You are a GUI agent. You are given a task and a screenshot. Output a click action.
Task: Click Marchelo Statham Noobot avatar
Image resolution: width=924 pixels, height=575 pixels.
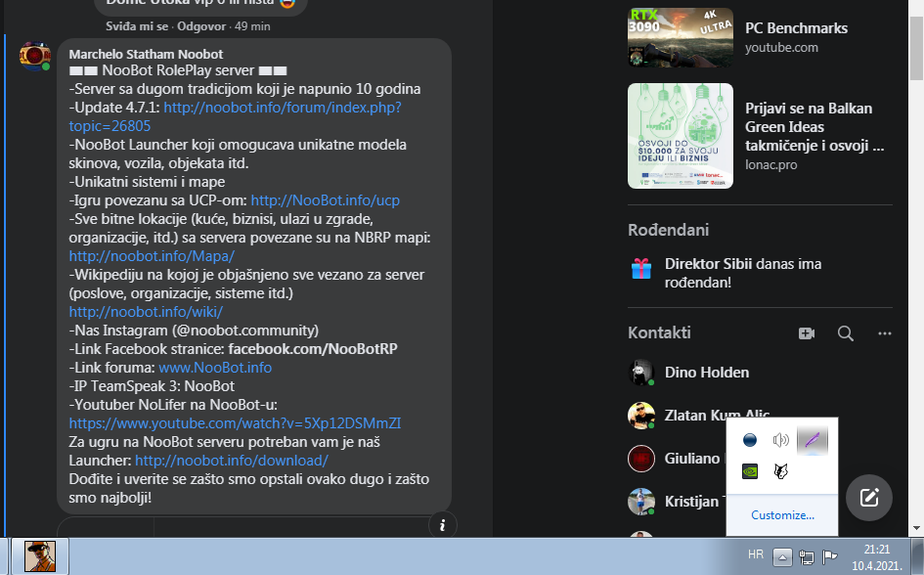click(35, 56)
